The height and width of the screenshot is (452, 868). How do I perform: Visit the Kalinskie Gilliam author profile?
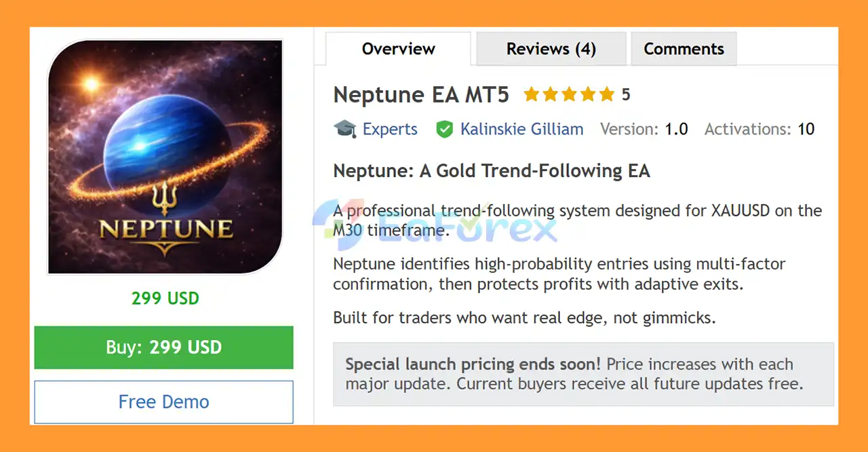(521, 129)
